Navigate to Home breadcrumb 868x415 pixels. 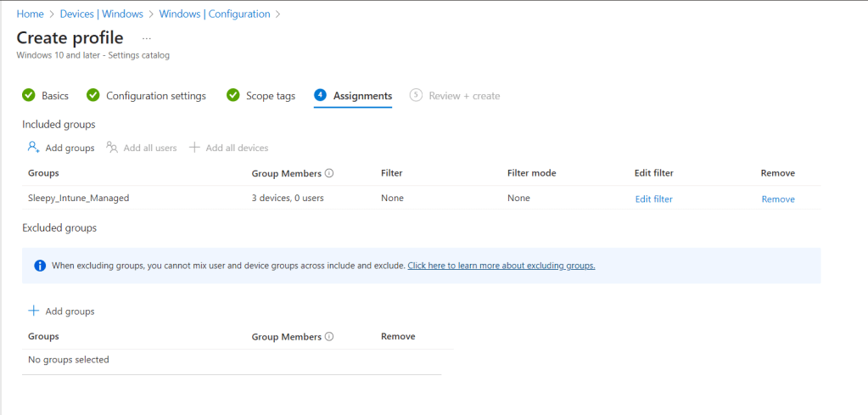[30, 14]
